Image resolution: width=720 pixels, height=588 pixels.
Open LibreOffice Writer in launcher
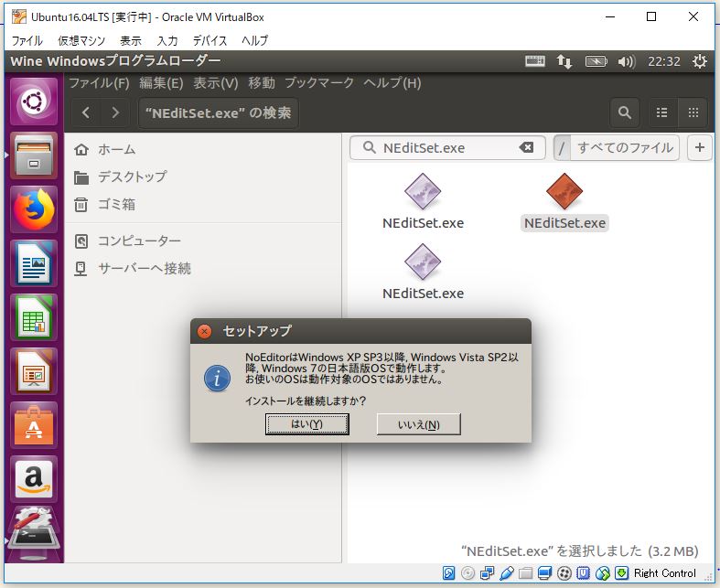click(34, 264)
